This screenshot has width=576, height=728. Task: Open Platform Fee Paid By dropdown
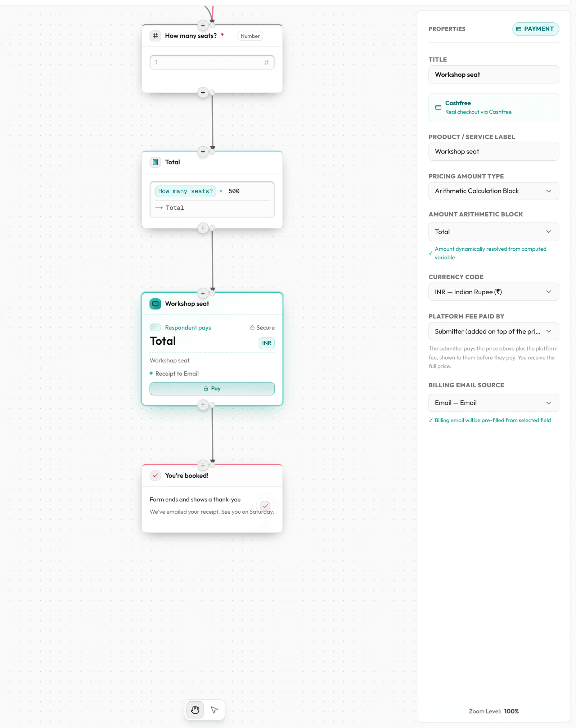494,331
